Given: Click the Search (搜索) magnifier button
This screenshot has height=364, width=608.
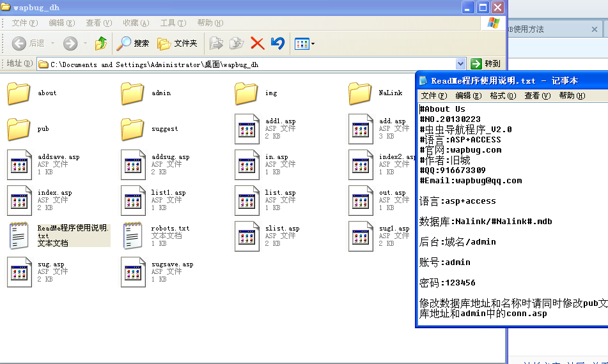Looking at the screenshot, I should pos(132,43).
